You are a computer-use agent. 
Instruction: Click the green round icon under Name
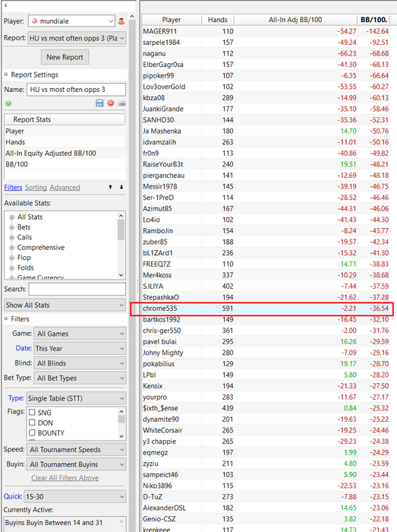(8, 103)
